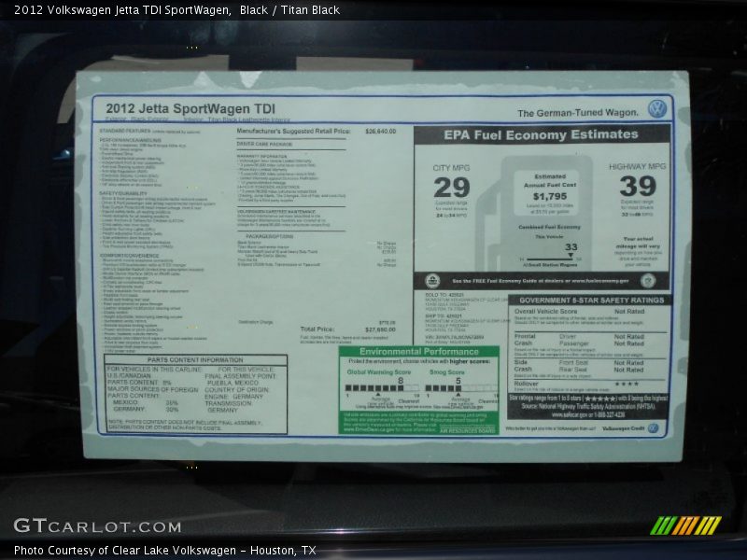The width and height of the screenshot is (747, 560).
Task: Click the MSRP amount $26,640.00
Action: (x=381, y=131)
